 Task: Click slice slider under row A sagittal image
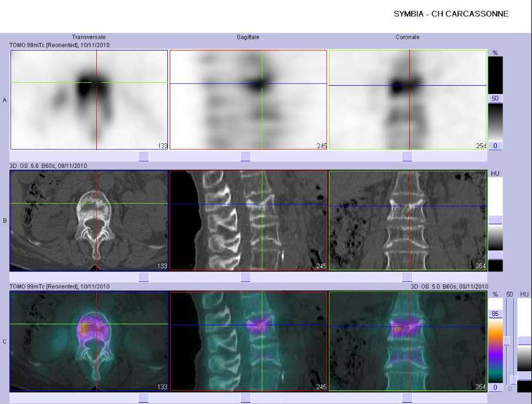click(x=245, y=156)
